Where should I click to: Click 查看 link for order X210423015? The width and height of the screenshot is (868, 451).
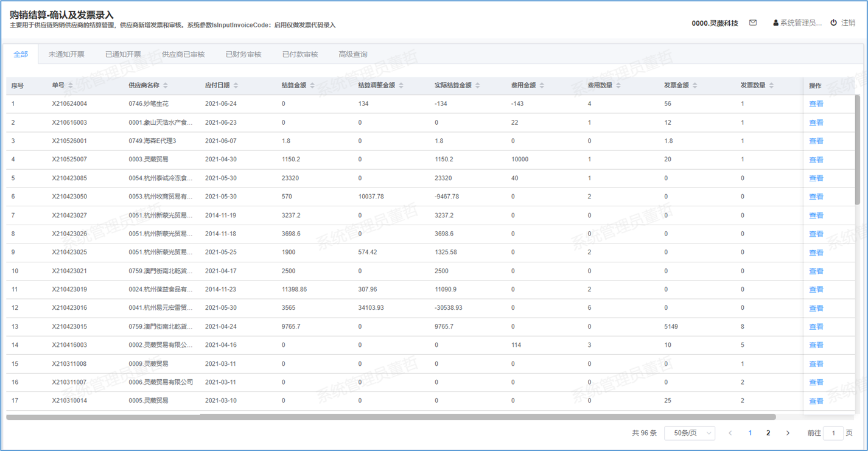[x=816, y=327]
